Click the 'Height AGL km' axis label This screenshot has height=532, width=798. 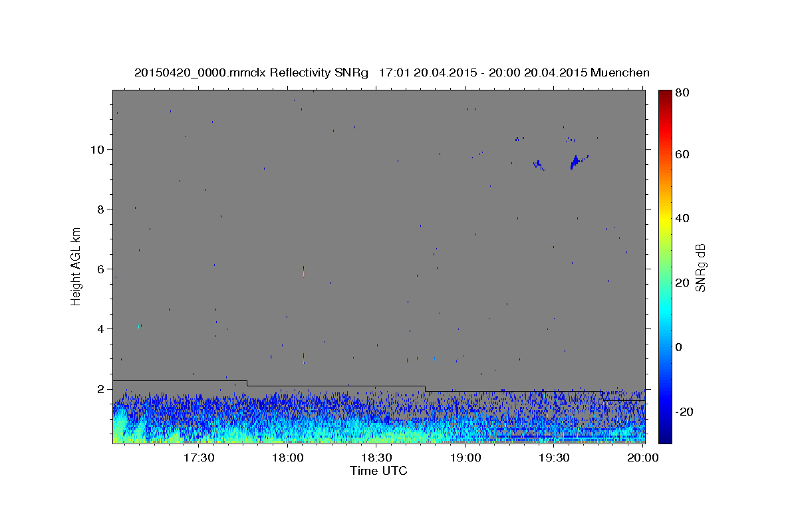76,265
